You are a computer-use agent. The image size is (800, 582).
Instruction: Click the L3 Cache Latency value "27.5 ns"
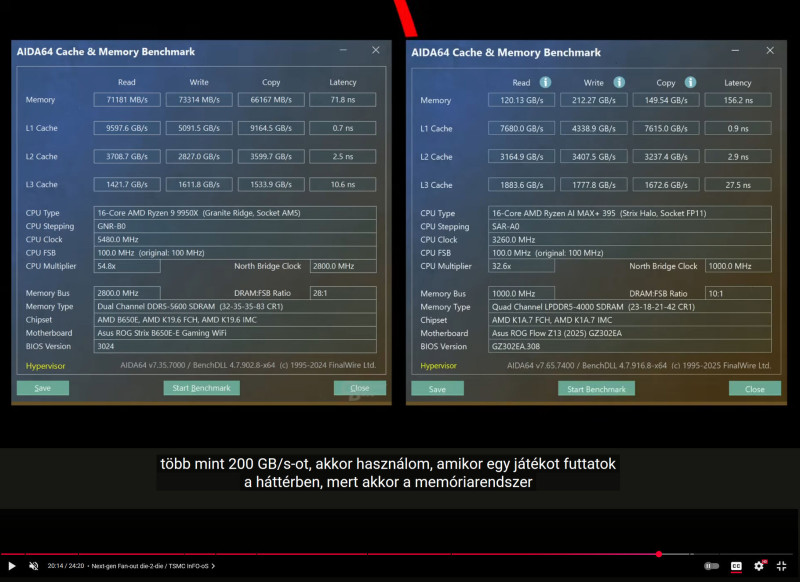pyautogui.click(x=738, y=185)
